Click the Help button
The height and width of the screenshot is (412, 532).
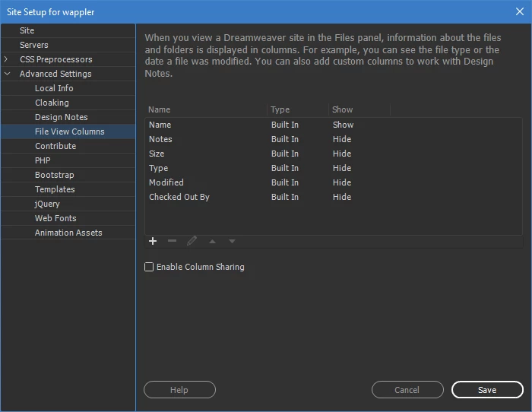179,390
